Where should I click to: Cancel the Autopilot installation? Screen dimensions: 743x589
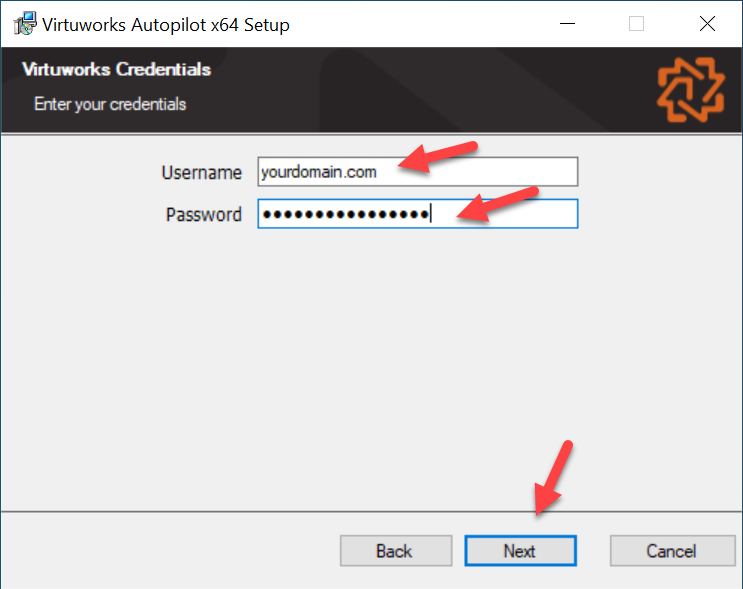672,551
